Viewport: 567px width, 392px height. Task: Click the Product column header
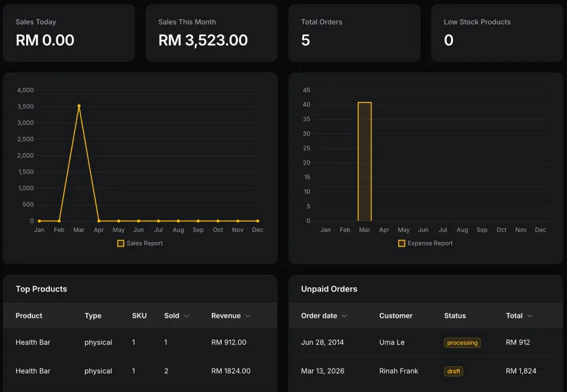[29, 316]
